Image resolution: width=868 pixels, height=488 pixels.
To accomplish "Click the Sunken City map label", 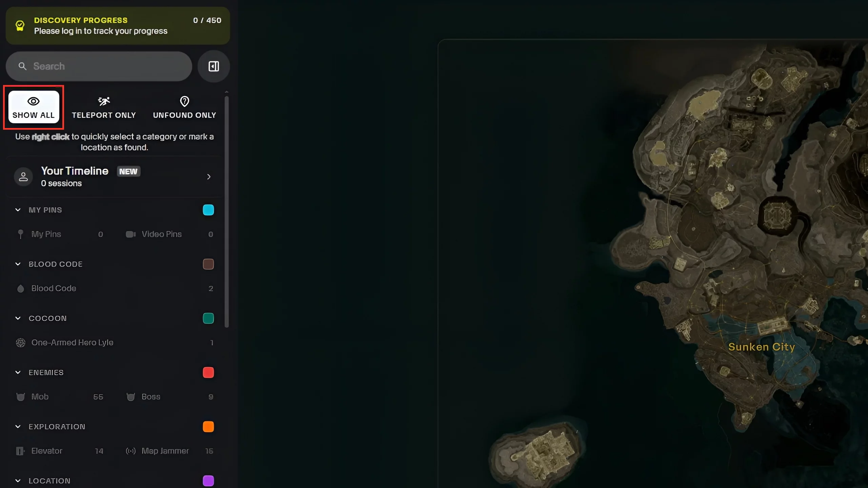I will 762,347.
